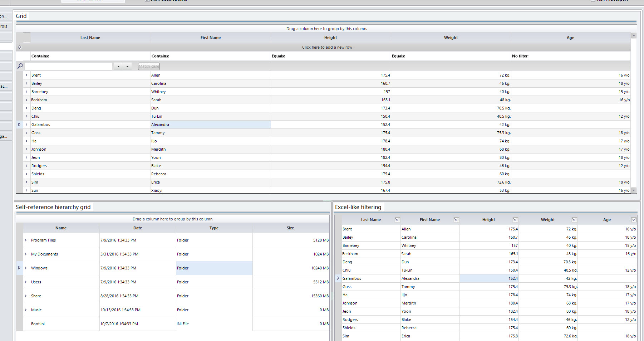Expand the My Documents folder row
This screenshot has height=341, width=644.
26,254
